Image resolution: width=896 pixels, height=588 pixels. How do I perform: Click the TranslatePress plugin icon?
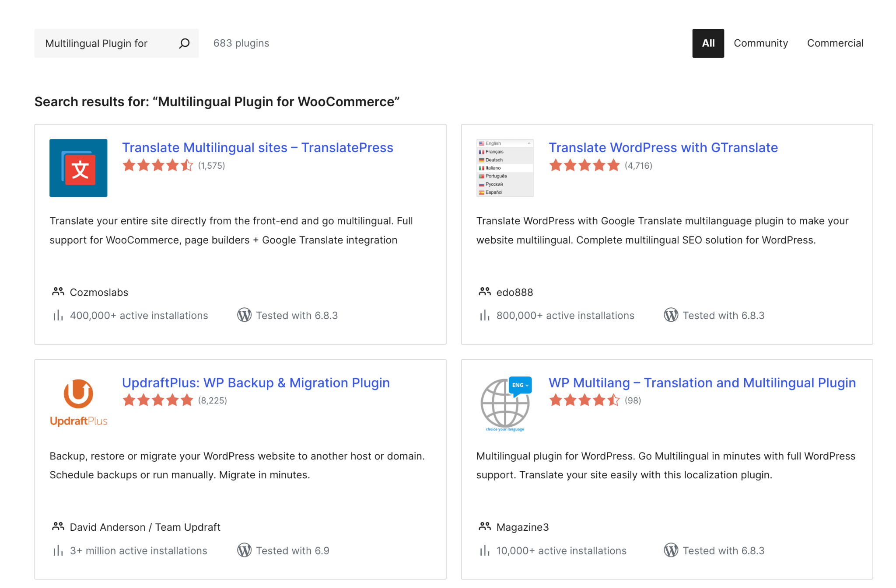[78, 168]
